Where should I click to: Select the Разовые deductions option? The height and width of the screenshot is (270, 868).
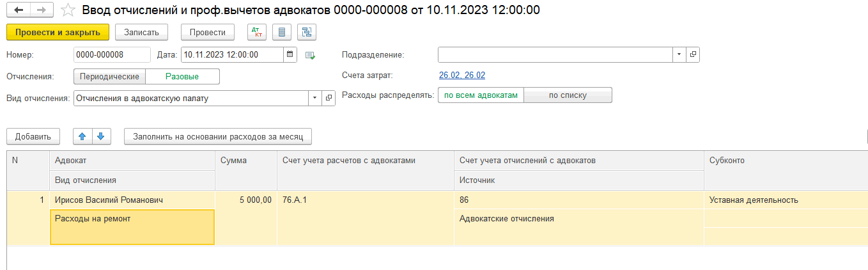182,77
